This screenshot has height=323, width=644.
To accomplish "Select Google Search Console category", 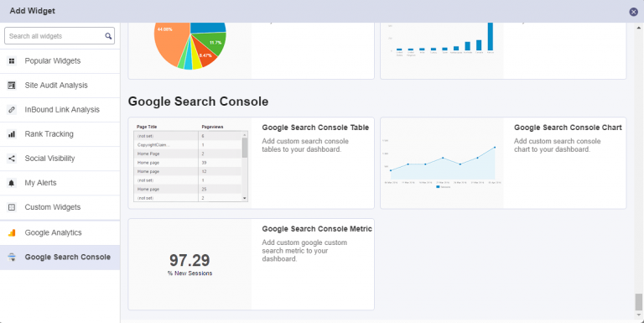I will (60, 258).
